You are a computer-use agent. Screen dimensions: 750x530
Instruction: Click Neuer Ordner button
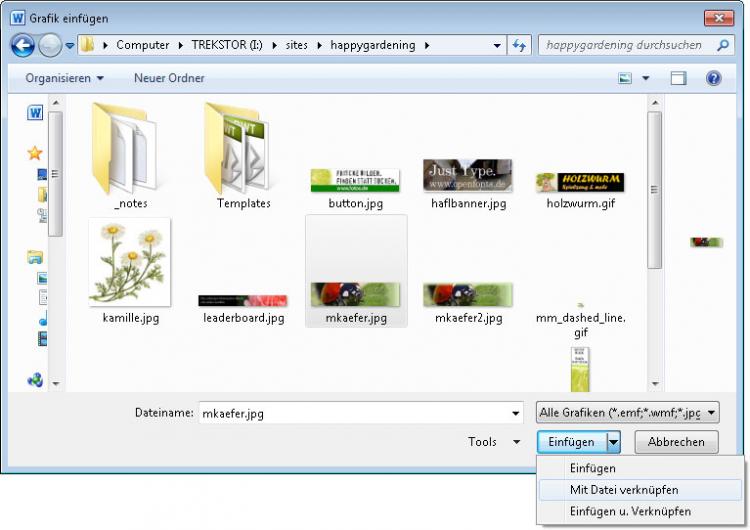170,78
